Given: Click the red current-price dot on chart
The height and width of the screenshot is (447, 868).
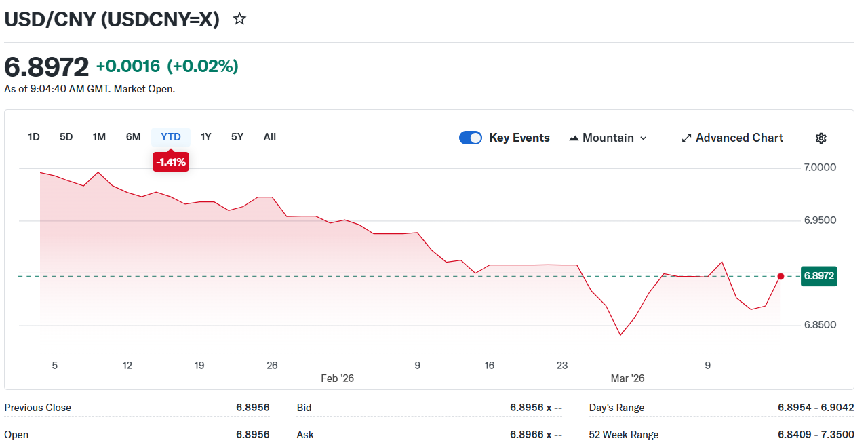Looking at the screenshot, I should click(x=781, y=276).
